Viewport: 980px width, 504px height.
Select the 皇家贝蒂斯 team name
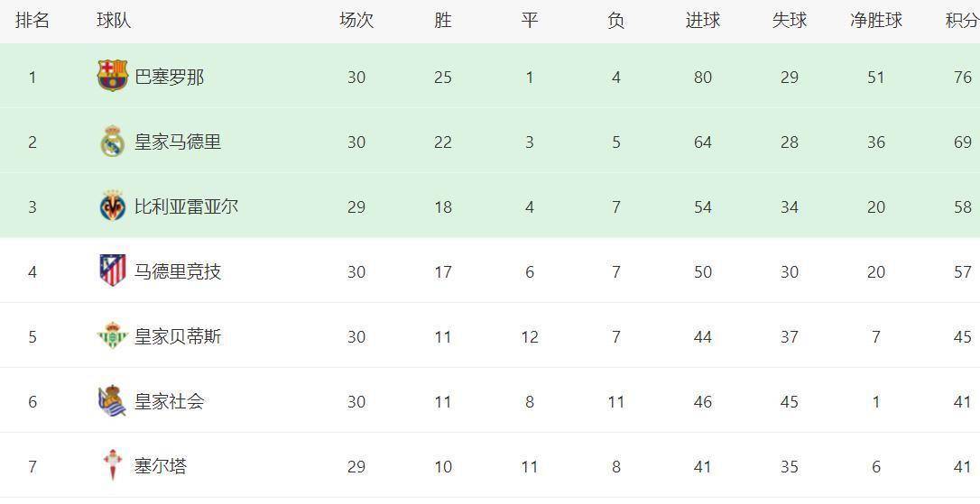tap(178, 337)
